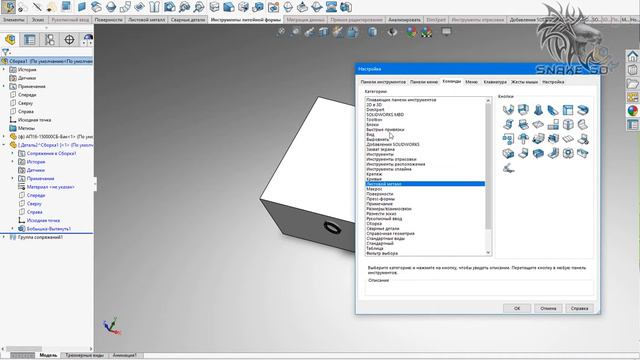This screenshot has height=360, width=640.
Task: Expand top-level Примечания node in tree
Action: (4, 87)
